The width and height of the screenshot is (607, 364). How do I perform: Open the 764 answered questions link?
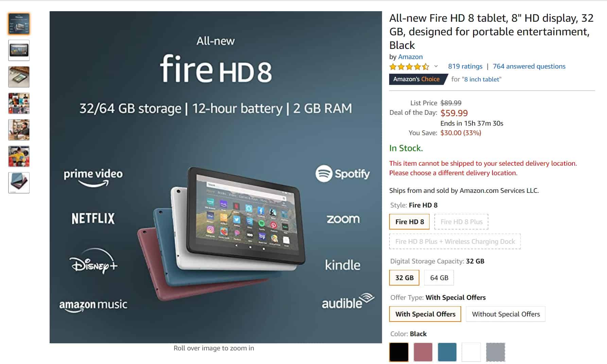coord(529,66)
